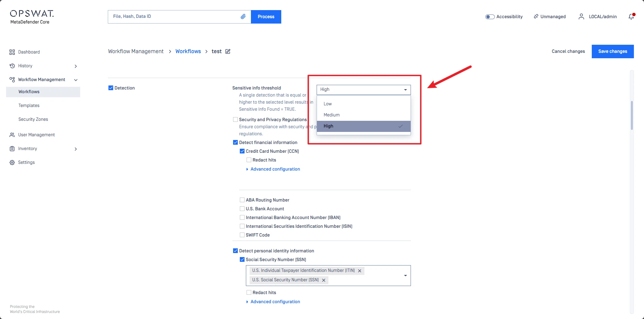Expand the History sidebar chevron
This screenshot has width=644, height=319.
pyautogui.click(x=76, y=66)
